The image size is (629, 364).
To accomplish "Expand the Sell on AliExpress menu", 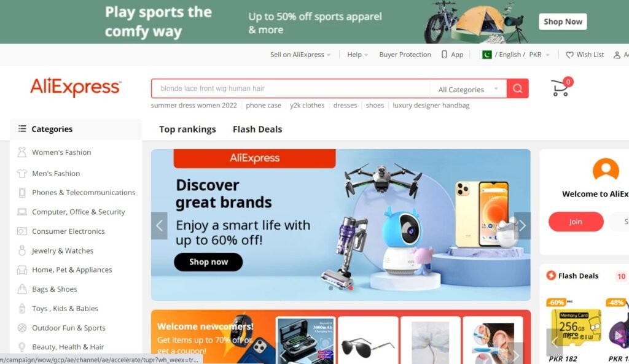I will tap(300, 55).
